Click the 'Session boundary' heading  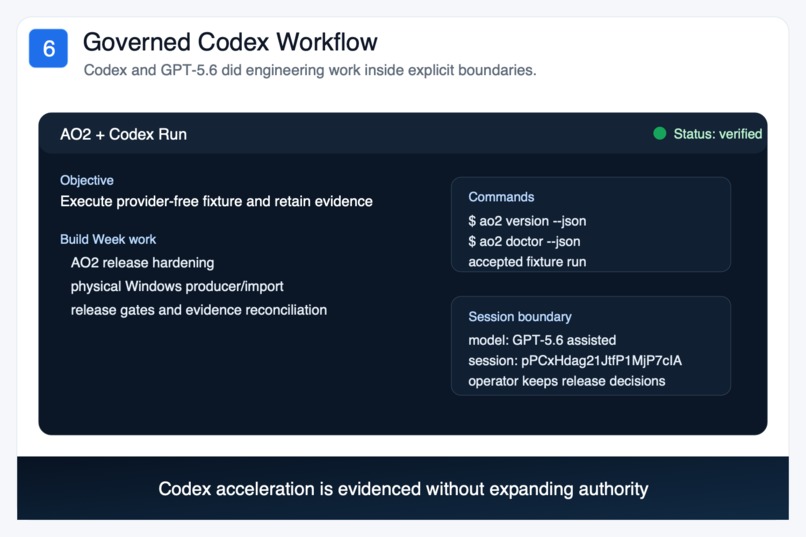(520, 317)
